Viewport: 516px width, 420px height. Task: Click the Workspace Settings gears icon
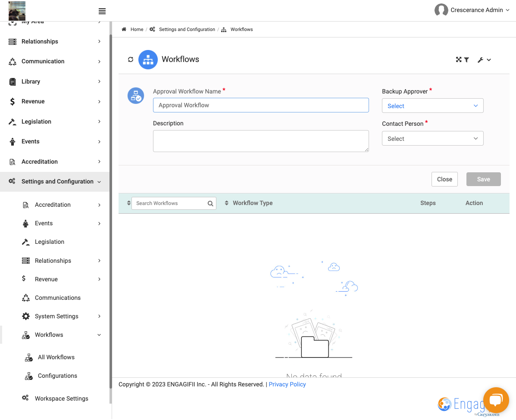coord(25,398)
